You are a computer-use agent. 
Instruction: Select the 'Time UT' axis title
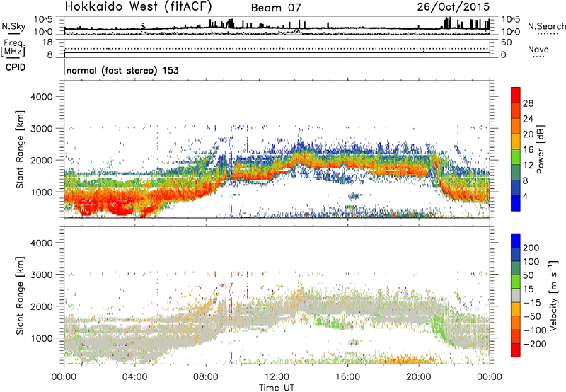click(277, 388)
